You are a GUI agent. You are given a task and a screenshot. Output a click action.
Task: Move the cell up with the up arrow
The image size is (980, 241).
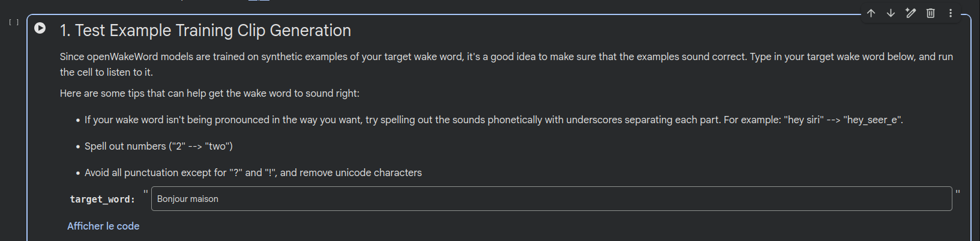[x=871, y=13]
